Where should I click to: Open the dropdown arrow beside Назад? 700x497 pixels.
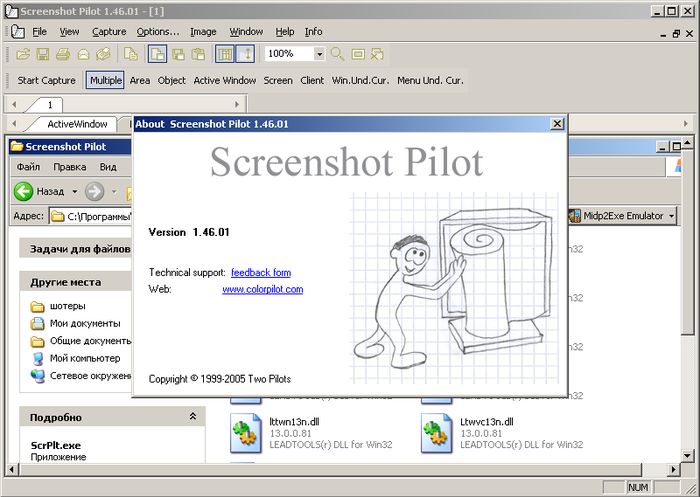tap(75, 192)
